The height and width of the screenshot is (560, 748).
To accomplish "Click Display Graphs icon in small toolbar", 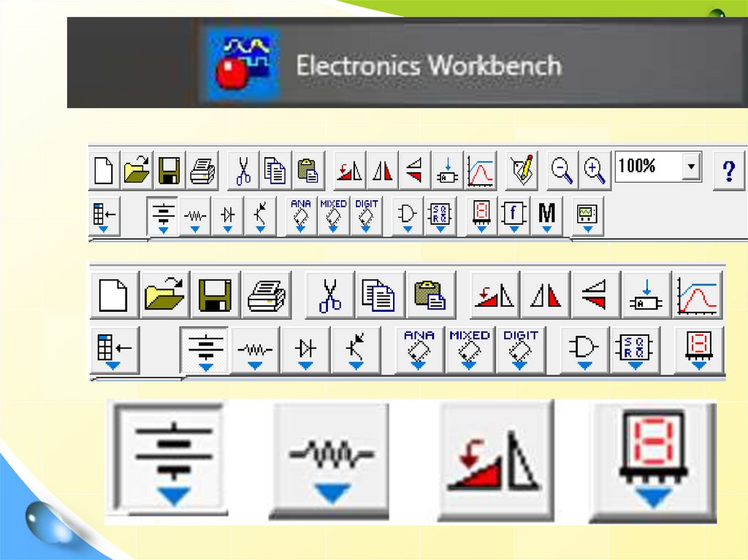I will [481, 170].
